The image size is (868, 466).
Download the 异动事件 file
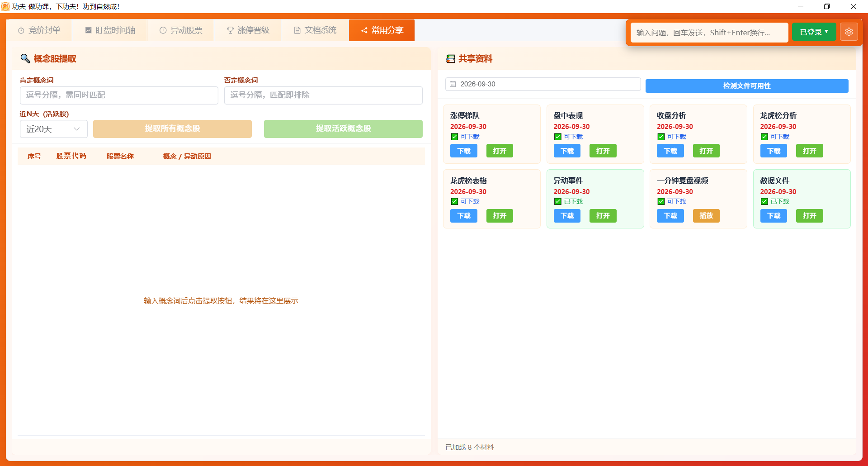click(567, 216)
